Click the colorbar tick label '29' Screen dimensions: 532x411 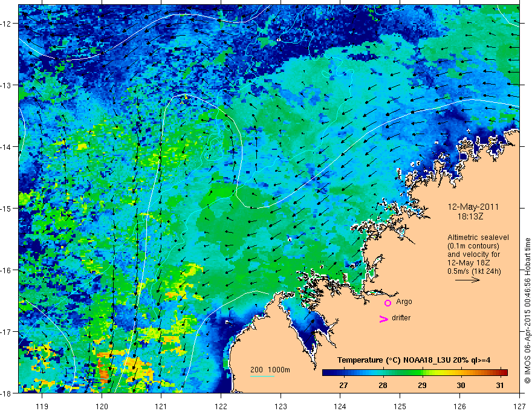(x=422, y=385)
